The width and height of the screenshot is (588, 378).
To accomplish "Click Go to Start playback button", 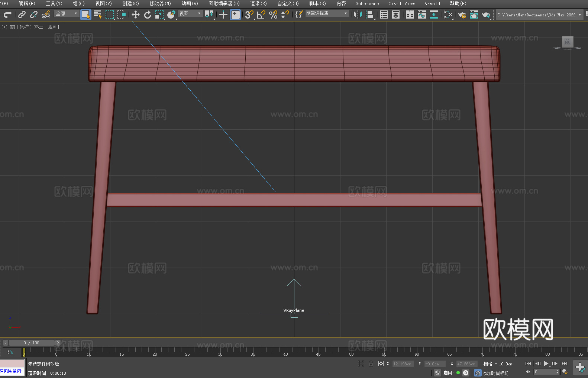I will click(x=528, y=364).
